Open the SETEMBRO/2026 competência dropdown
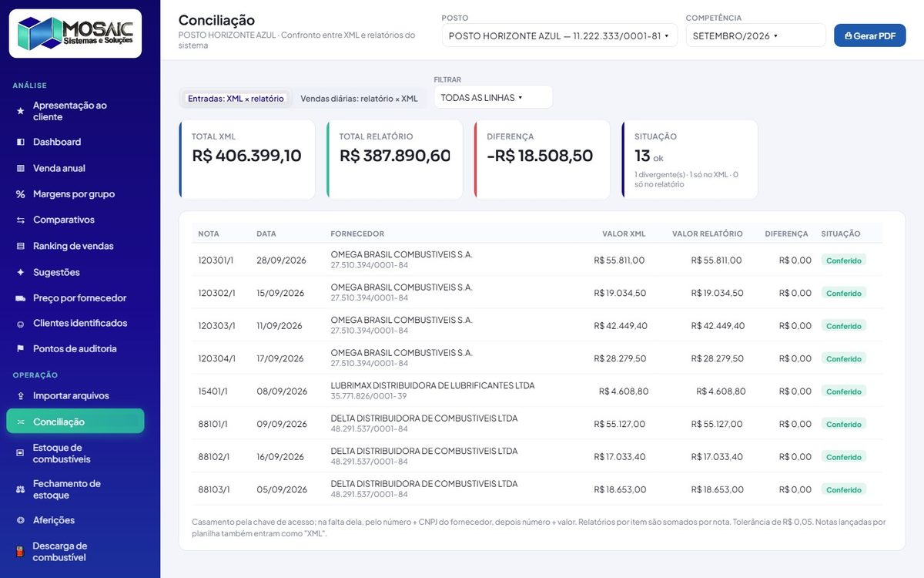The image size is (924, 578). (x=755, y=35)
